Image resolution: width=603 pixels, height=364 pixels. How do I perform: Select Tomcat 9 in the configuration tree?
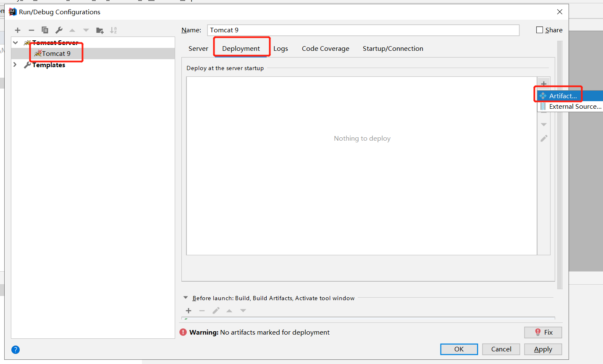click(x=93, y=54)
